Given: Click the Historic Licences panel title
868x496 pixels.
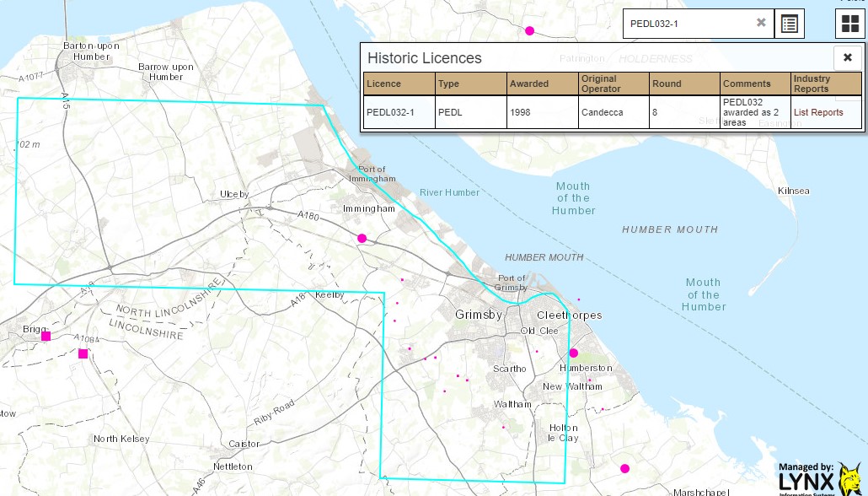Looking at the screenshot, I should click(x=425, y=58).
